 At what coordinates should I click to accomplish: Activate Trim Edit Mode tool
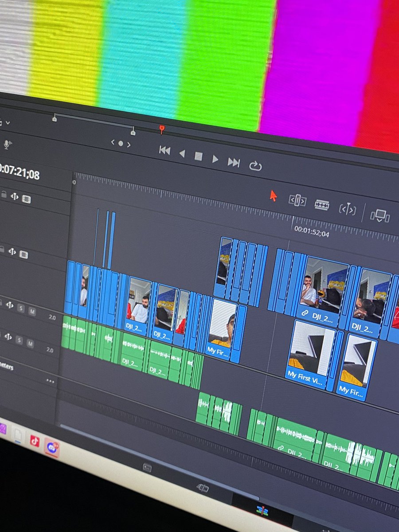[x=297, y=200]
